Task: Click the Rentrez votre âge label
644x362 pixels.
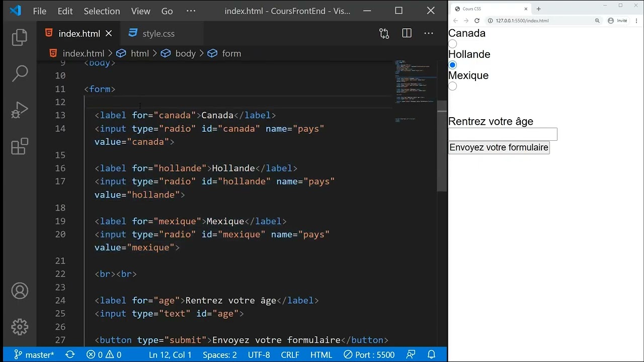Action: coord(491,121)
